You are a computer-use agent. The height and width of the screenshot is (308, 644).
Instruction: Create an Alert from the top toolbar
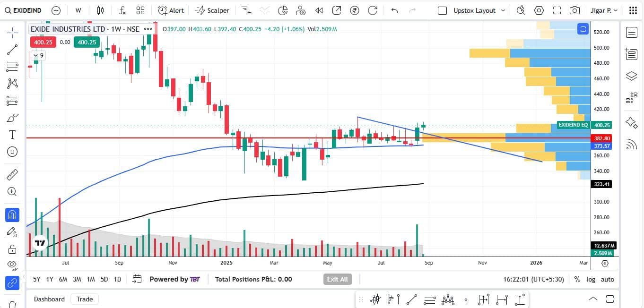point(171,10)
